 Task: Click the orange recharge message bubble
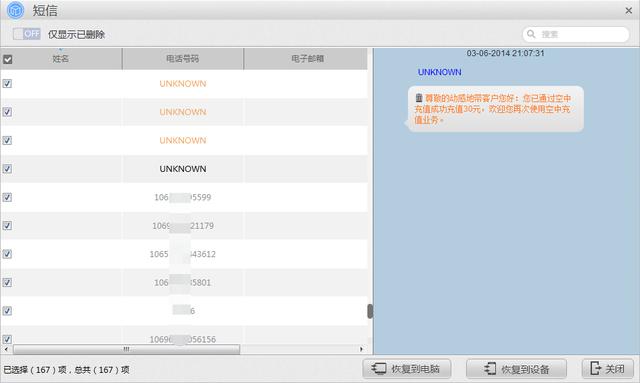(x=496, y=109)
